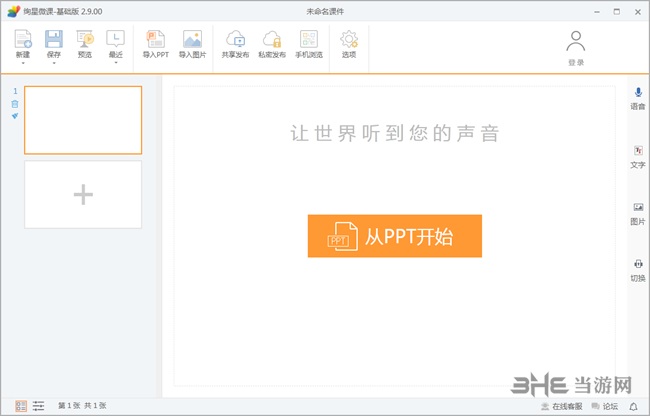Click the 预览 (Preview) icon
This screenshot has height=416, width=650.
(x=85, y=39)
